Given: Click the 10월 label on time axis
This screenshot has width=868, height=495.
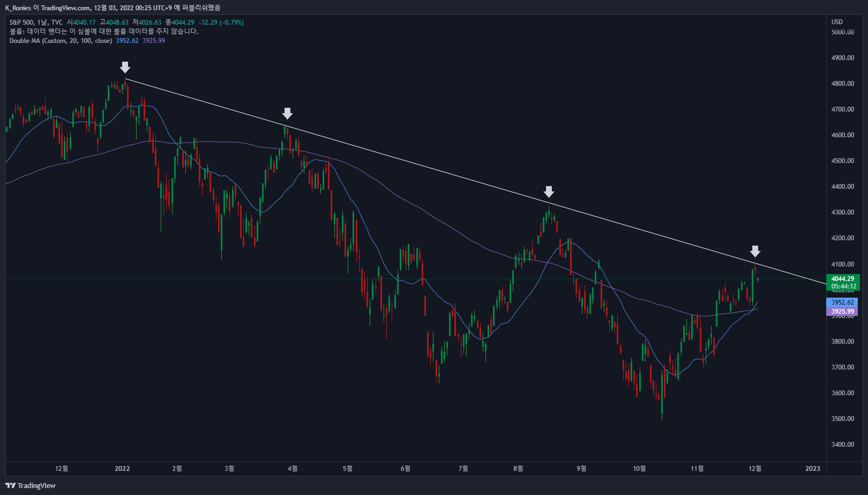Looking at the screenshot, I should click(639, 469).
